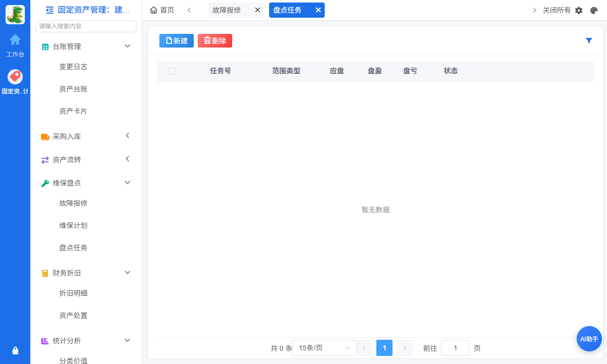Open 变更日志 in the sidebar
This screenshot has height=364, width=607.
point(73,67)
